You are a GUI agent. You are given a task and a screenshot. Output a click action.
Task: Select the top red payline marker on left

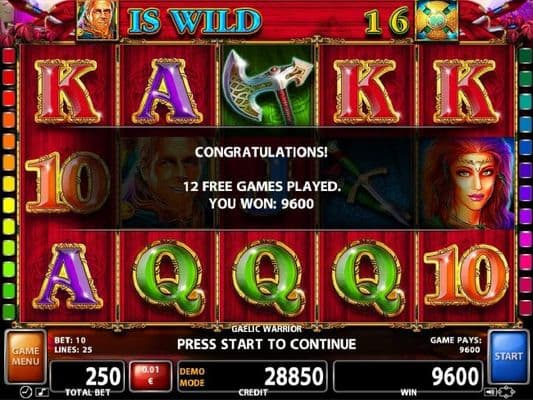click(9, 56)
